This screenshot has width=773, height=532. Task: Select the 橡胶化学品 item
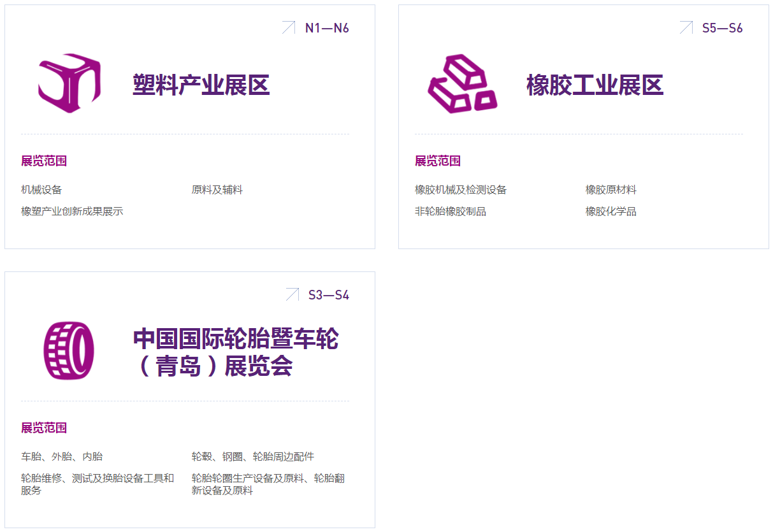(611, 212)
